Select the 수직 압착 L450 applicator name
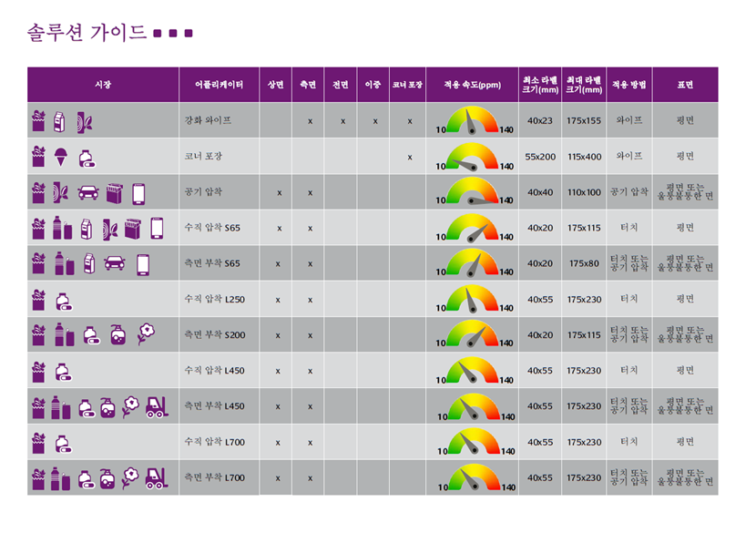756x533 pixels. coord(215,370)
